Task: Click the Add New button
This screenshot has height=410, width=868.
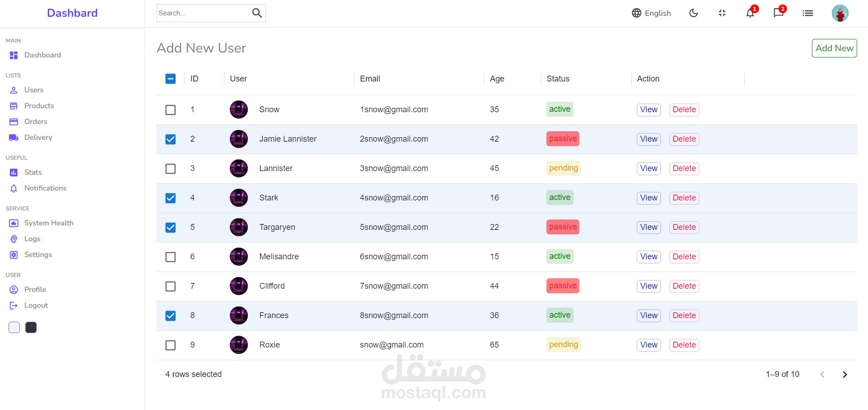Action: 834,48
